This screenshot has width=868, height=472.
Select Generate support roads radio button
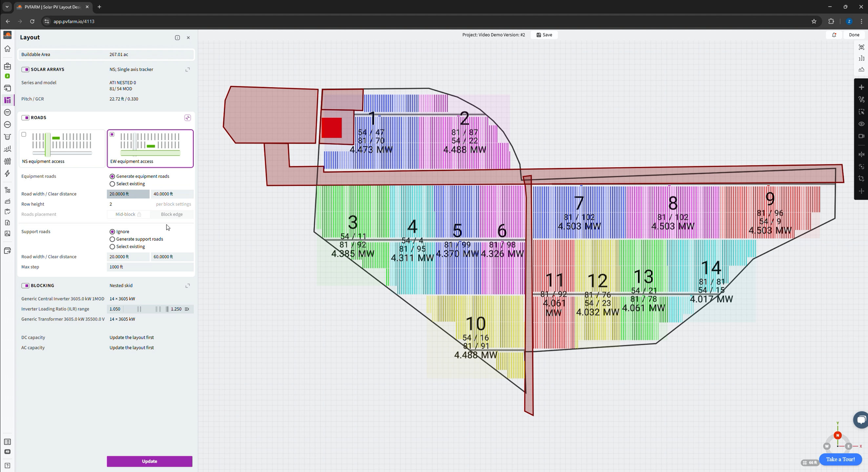click(112, 239)
